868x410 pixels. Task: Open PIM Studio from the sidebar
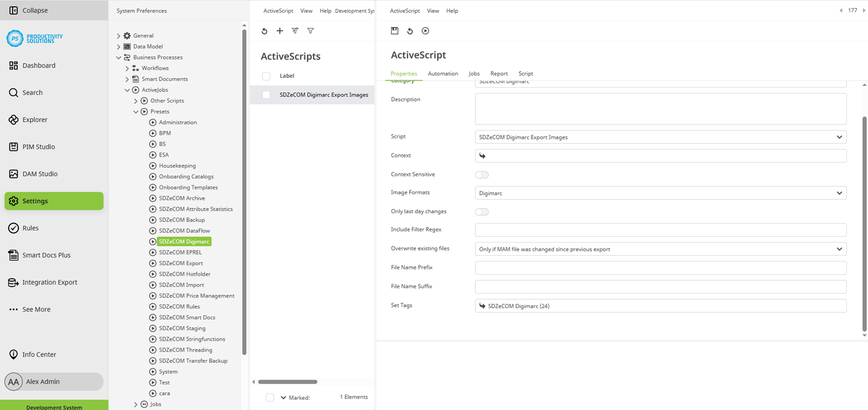[14, 147]
